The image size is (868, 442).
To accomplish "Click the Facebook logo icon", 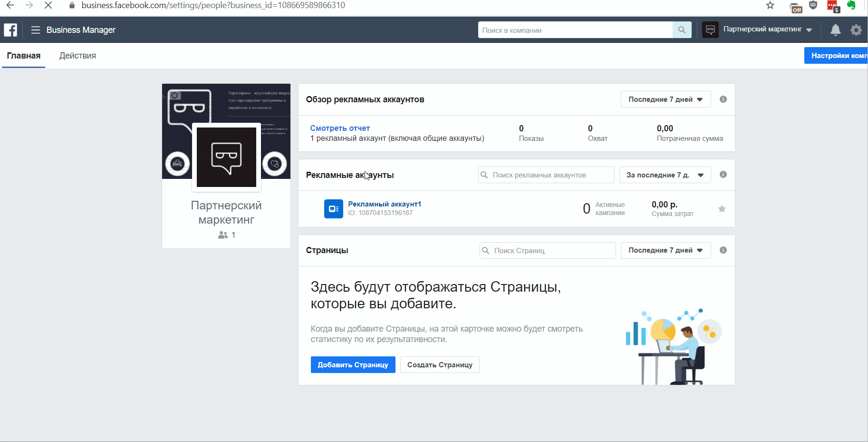I will tap(10, 29).
